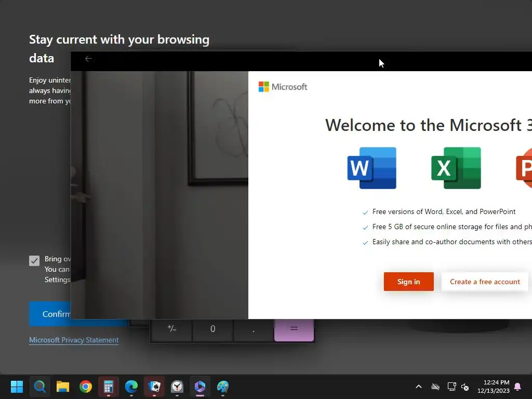Open the network display tray icon

point(451,387)
